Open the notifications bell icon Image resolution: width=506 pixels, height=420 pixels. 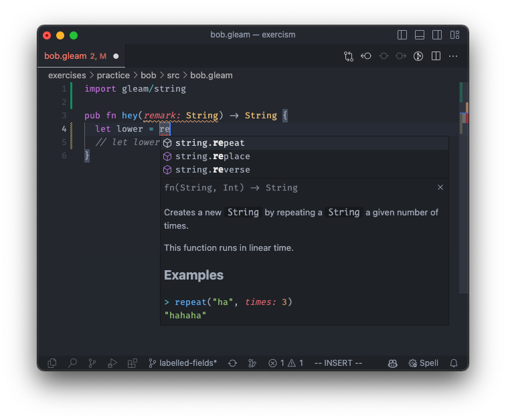pos(454,363)
